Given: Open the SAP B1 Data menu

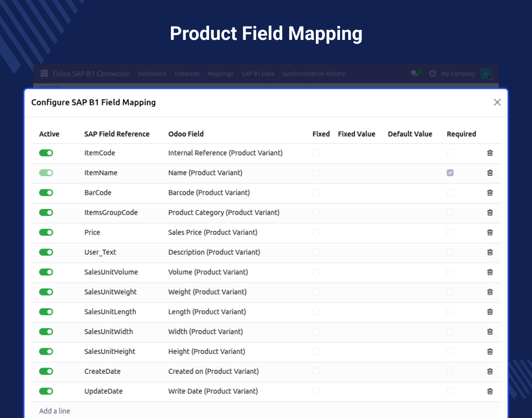Looking at the screenshot, I should click(x=258, y=74).
